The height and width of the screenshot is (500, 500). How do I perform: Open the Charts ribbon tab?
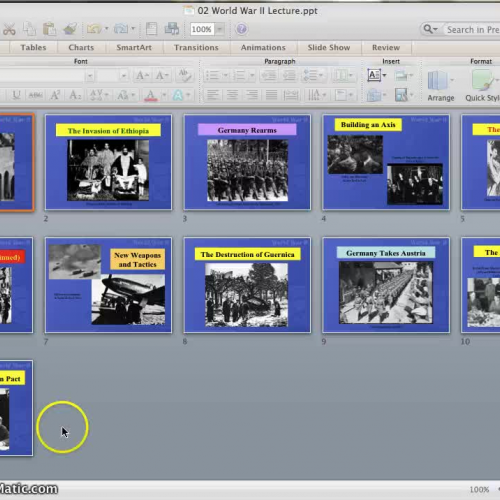click(x=81, y=48)
